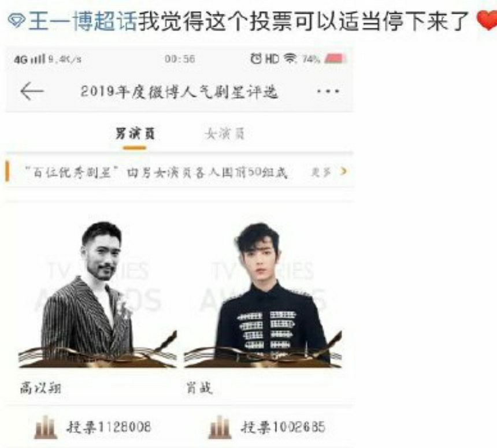Click the diamond super-topic icon
The image size is (497, 448).
coord(17,21)
